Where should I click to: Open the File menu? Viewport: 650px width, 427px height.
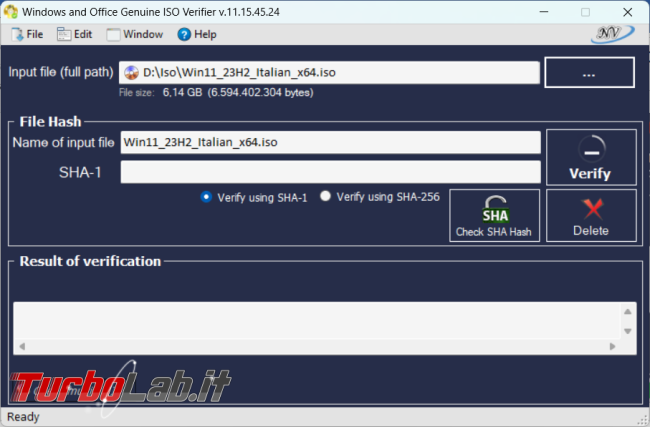(27, 34)
